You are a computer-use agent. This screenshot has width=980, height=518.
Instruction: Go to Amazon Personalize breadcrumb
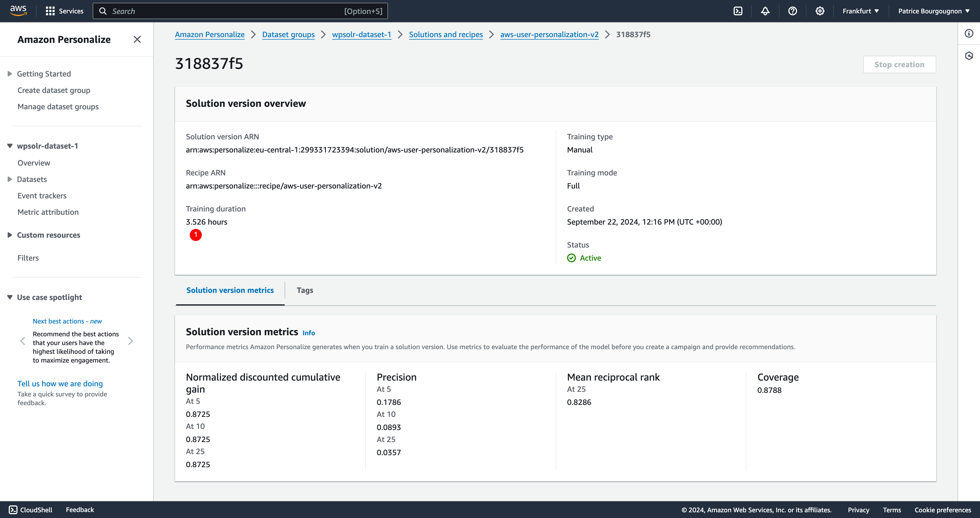pyautogui.click(x=210, y=35)
